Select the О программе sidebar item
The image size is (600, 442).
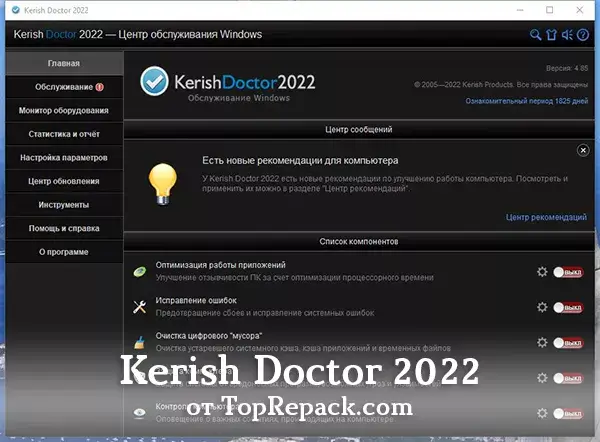click(x=64, y=252)
